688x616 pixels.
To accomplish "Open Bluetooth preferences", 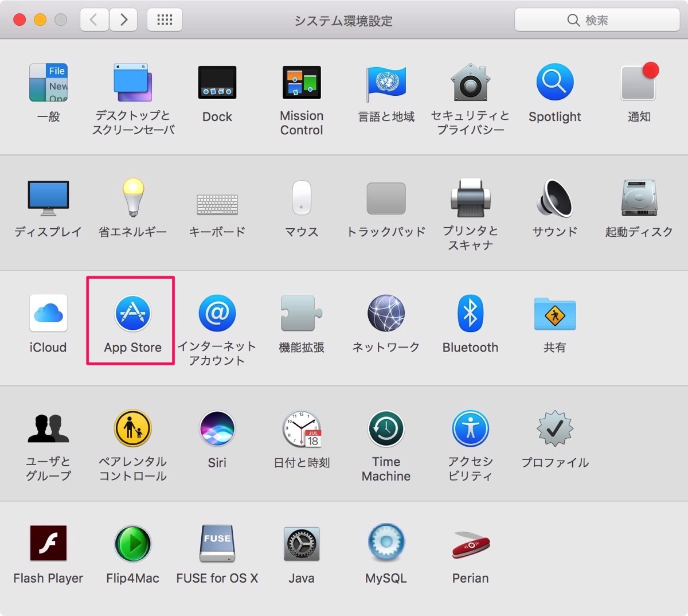I will pos(470,313).
